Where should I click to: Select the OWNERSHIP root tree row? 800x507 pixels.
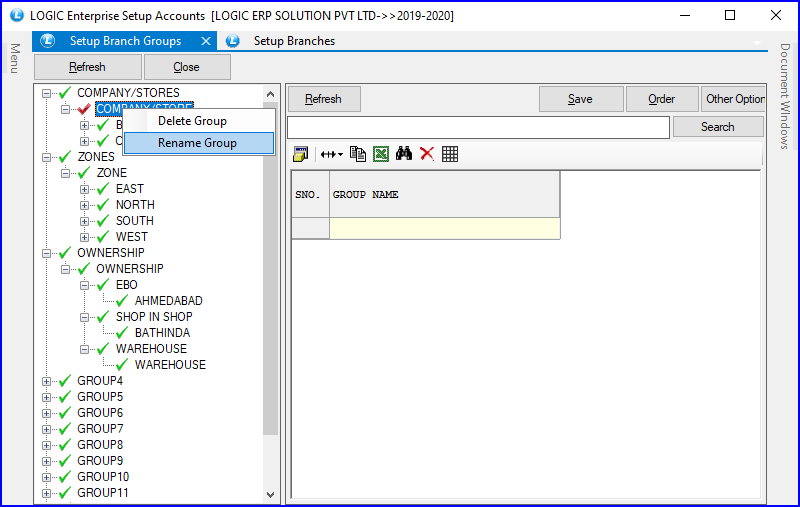(111, 253)
